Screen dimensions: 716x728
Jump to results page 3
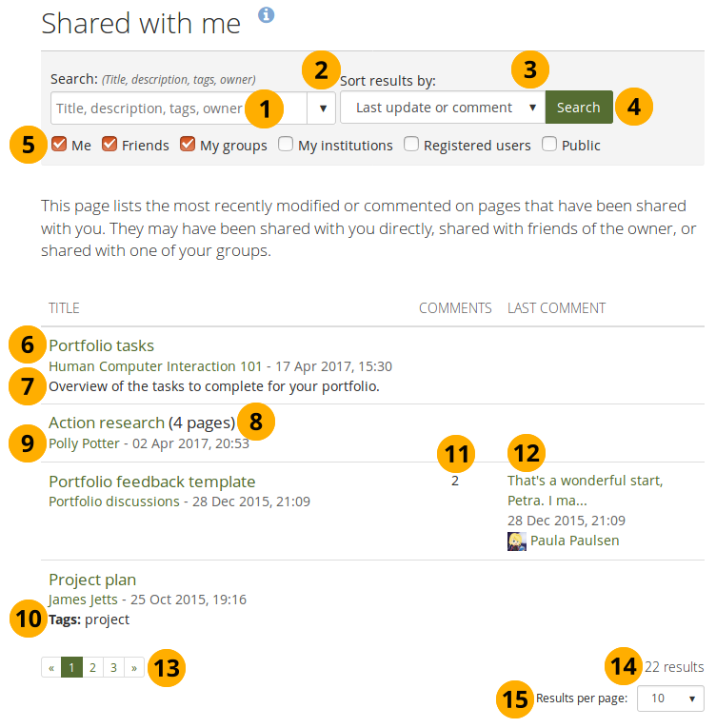tap(113, 668)
